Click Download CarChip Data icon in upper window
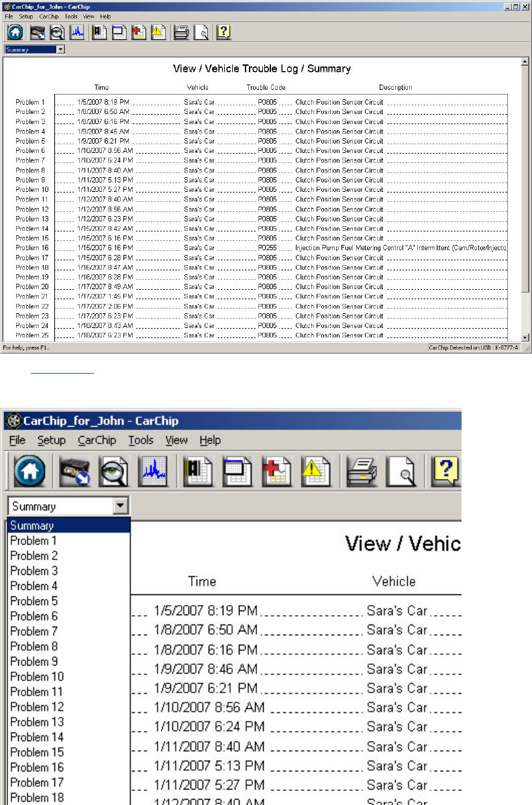The image size is (532, 805). (38, 32)
